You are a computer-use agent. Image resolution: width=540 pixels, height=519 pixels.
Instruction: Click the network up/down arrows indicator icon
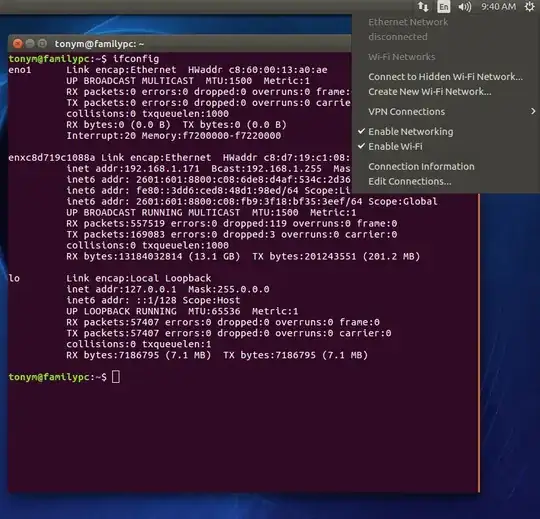click(423, 7)
